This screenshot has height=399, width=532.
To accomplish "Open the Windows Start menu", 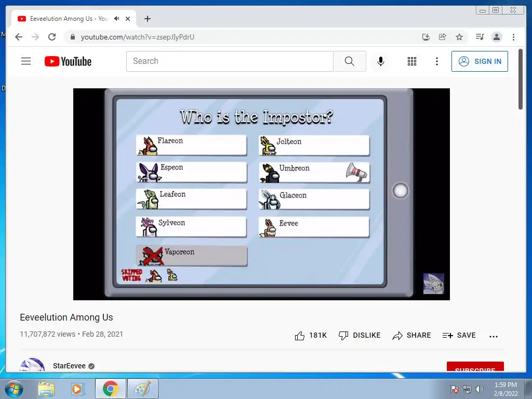I will click(x=14, y=389).
